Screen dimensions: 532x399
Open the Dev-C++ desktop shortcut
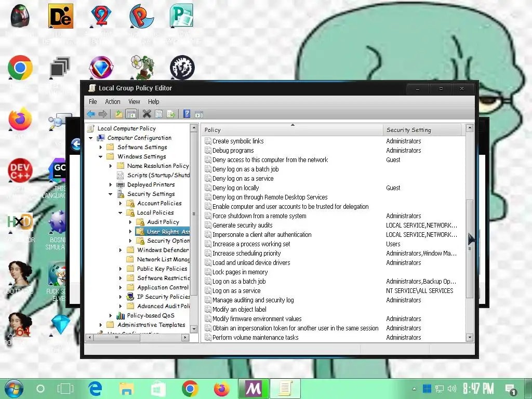coord(20,170)
